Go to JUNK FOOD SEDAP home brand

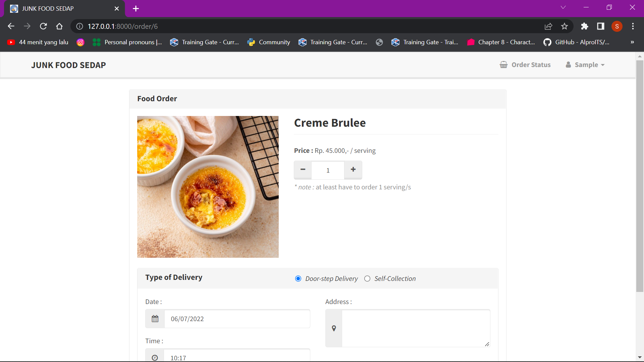coord(68,65)
